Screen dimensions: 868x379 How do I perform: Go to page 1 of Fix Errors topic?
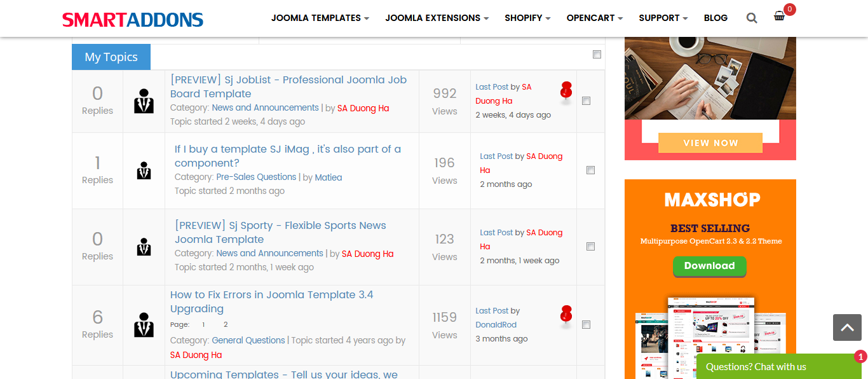point(203,325)
